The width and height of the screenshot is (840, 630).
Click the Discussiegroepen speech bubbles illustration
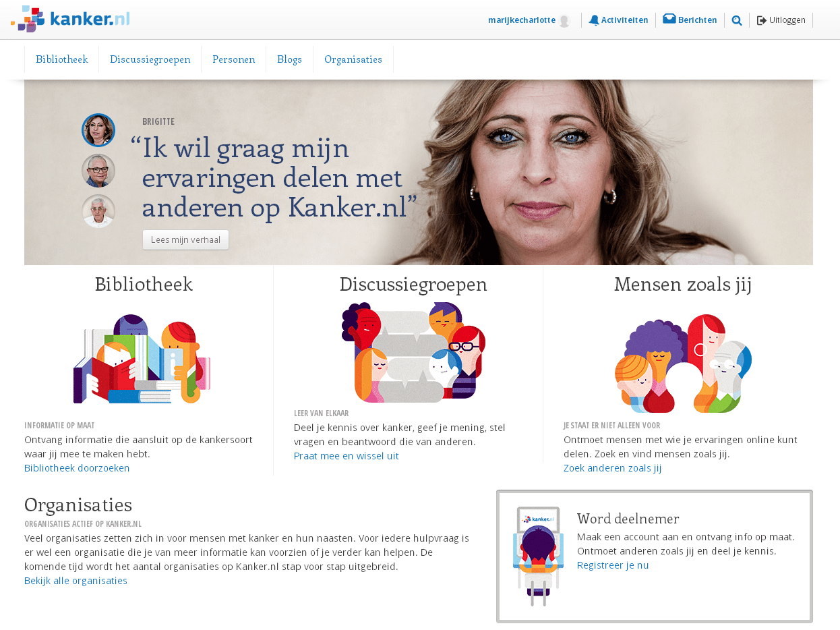tap(413, 352)
